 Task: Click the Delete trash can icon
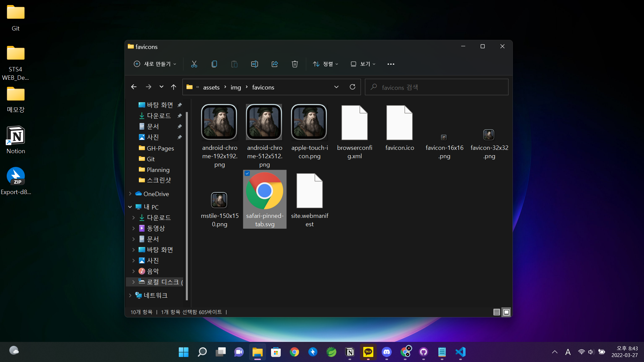294,64
